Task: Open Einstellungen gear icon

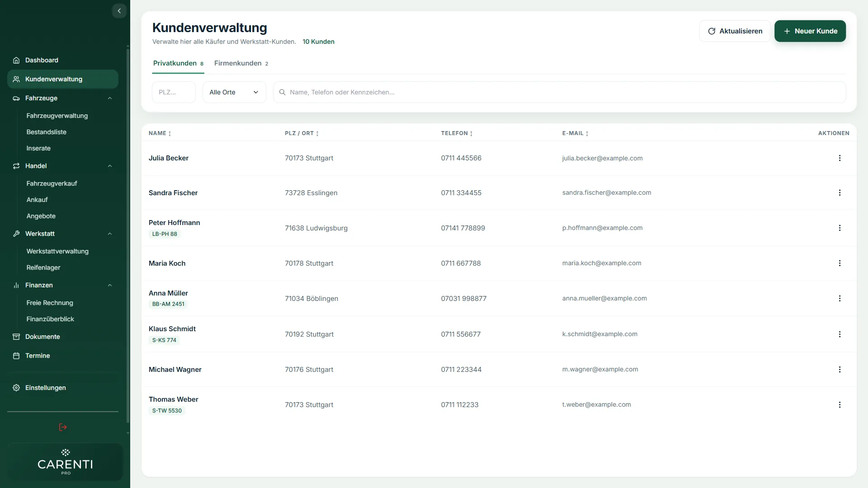Action: pos(16,388)
